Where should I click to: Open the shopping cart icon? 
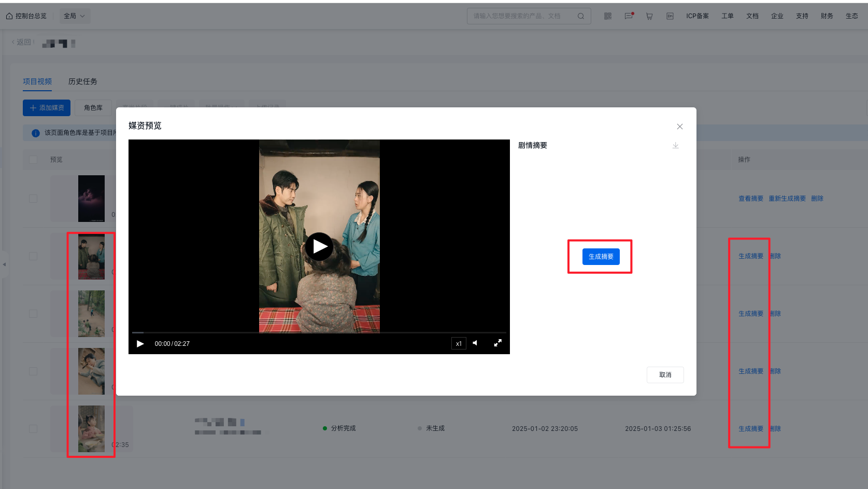(x=649, y=16)
